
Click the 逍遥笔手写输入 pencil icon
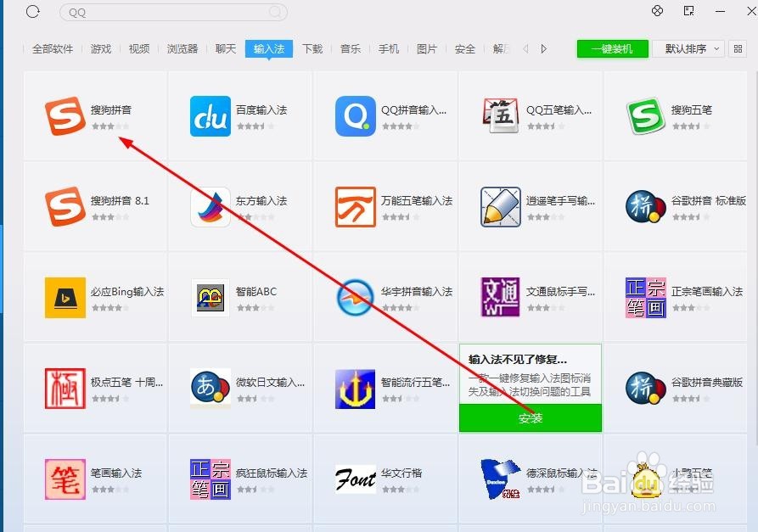click(500, 207)
